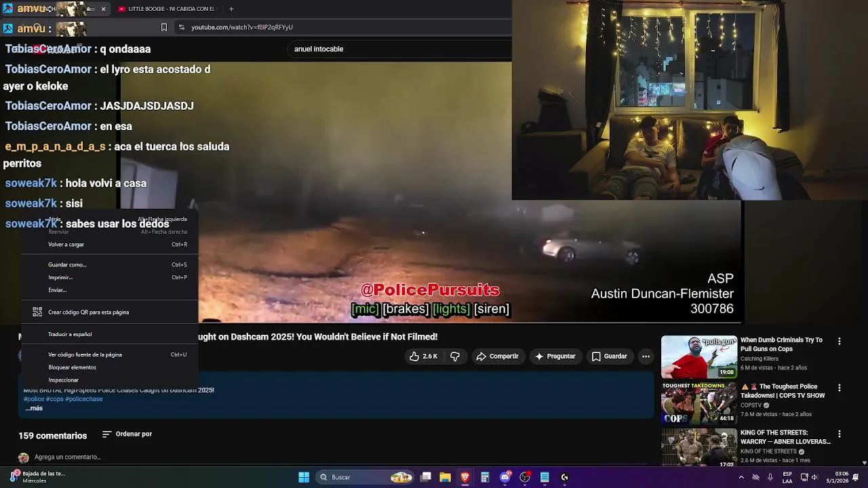This screenshot has height=488, width=868.
Task: Click the Compartir share button
Action: [497, 357]
